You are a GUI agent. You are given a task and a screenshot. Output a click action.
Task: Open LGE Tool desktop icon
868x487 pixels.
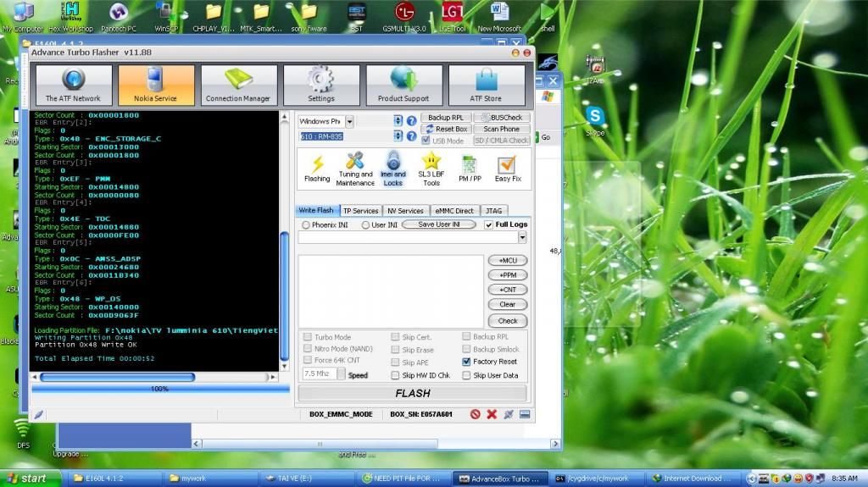click(453, 17)
